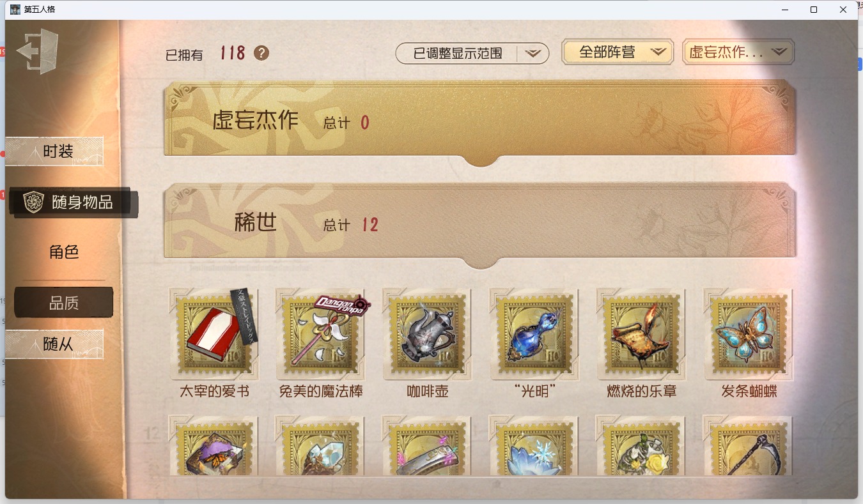Viewport: 863px width, 504px height.
Task: Select the 随身物品 tab
Action: coord(73,202)
